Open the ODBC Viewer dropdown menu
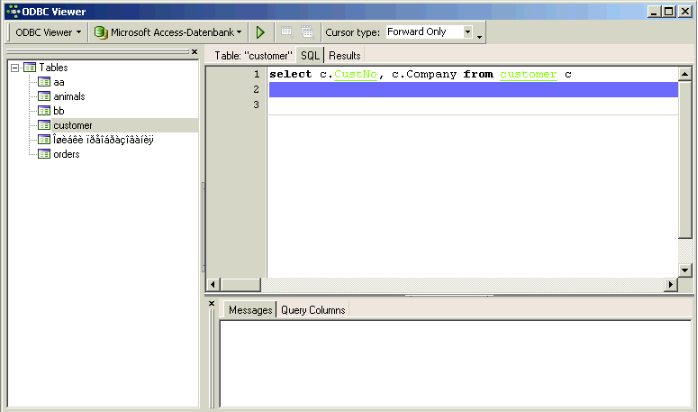The width and height of the screenshot is (698, 412). 49,32
